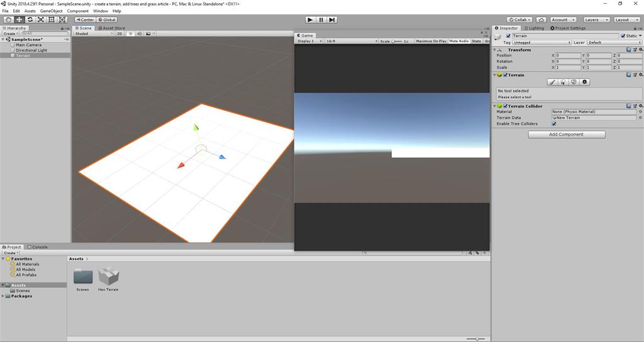Click the Play button
This screenshot has width=644, height=342.
click(311, 19)
